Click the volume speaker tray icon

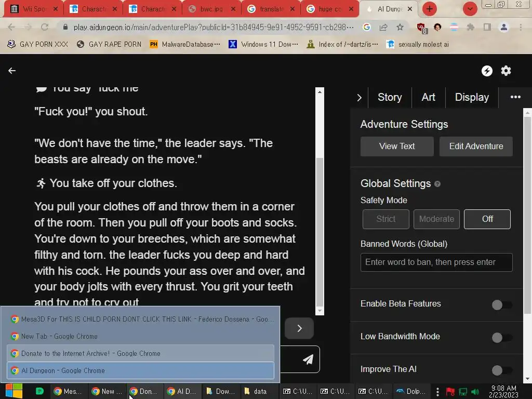475,392
